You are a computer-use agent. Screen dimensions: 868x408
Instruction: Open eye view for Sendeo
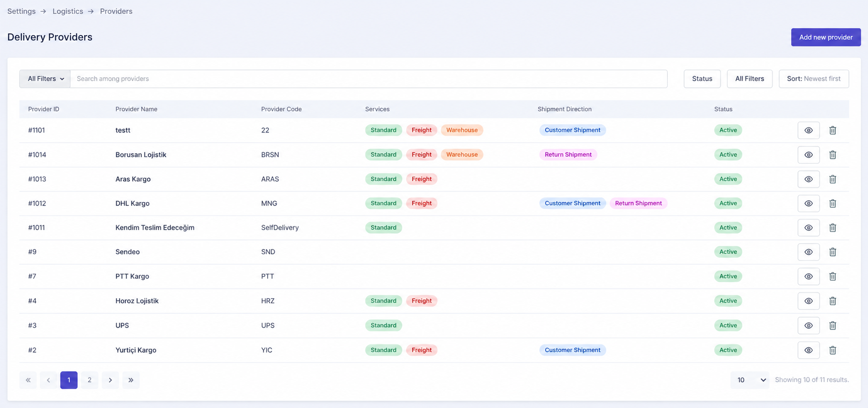tap(809, 252)
